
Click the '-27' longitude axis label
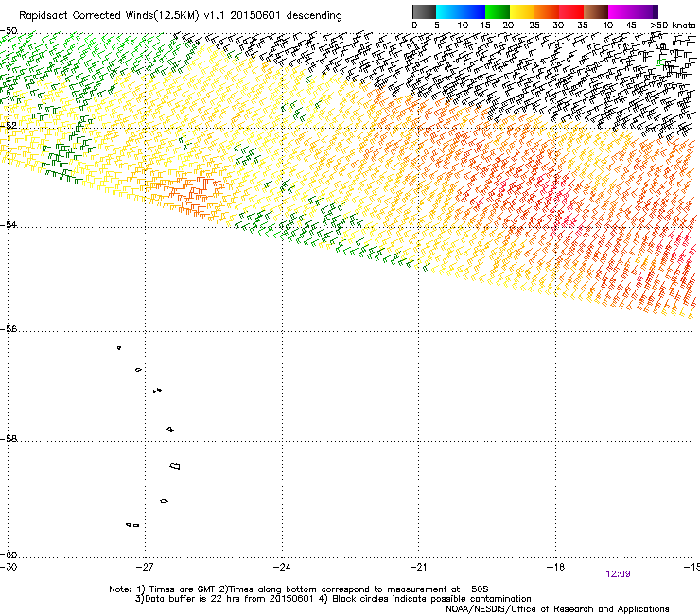pos(144,567)
